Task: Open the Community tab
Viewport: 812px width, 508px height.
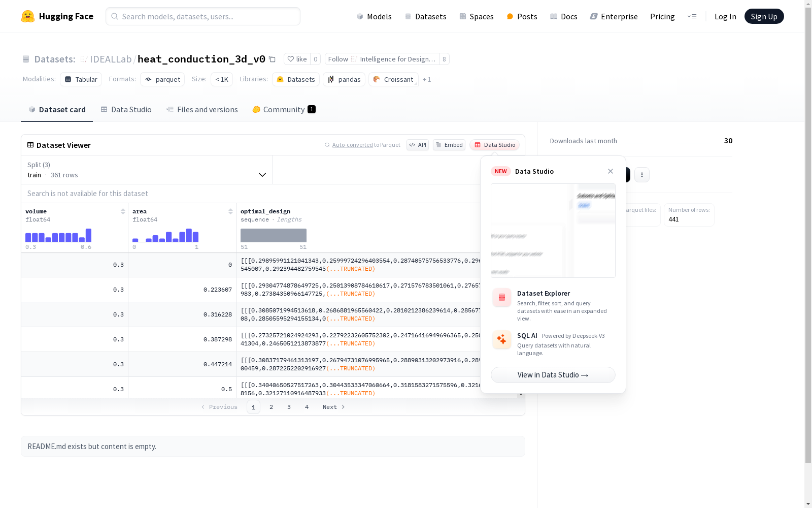Action: [284, 110]
